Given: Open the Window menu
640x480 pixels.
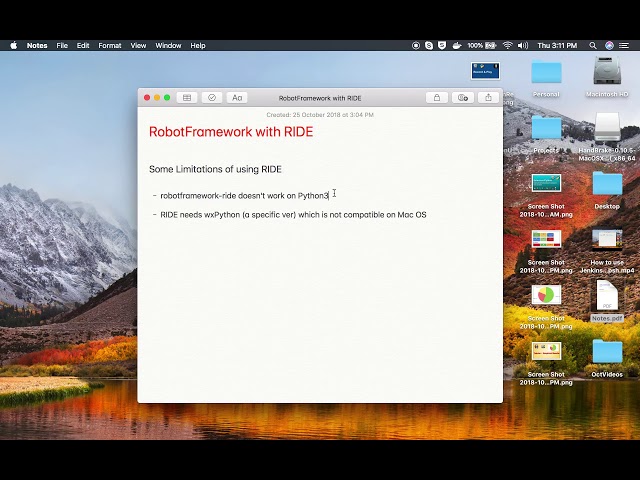Looking at the screenshot, I should [x=168, y=45].
